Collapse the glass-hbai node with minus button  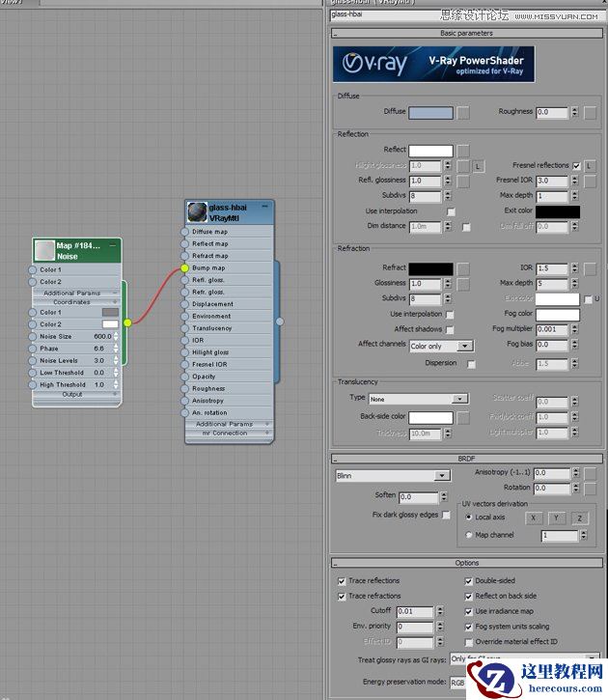(265, 207)
